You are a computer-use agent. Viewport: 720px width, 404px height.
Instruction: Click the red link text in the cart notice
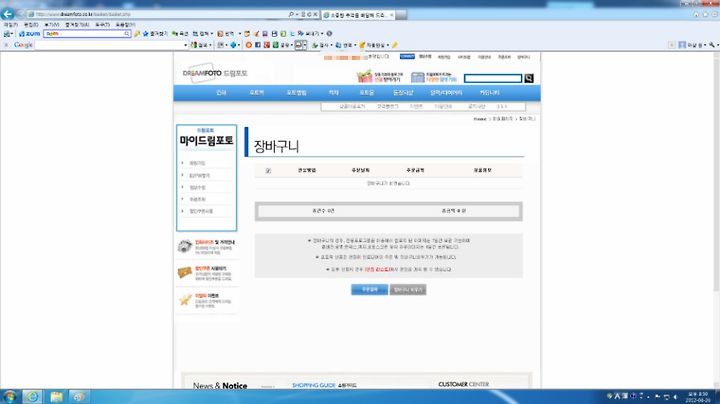coord(377,269)
